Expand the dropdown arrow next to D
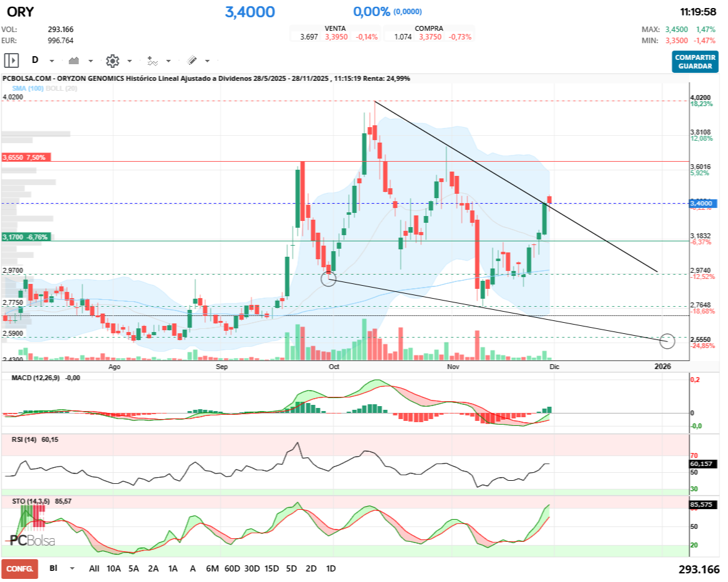728x582 pixels. point(51,61)
